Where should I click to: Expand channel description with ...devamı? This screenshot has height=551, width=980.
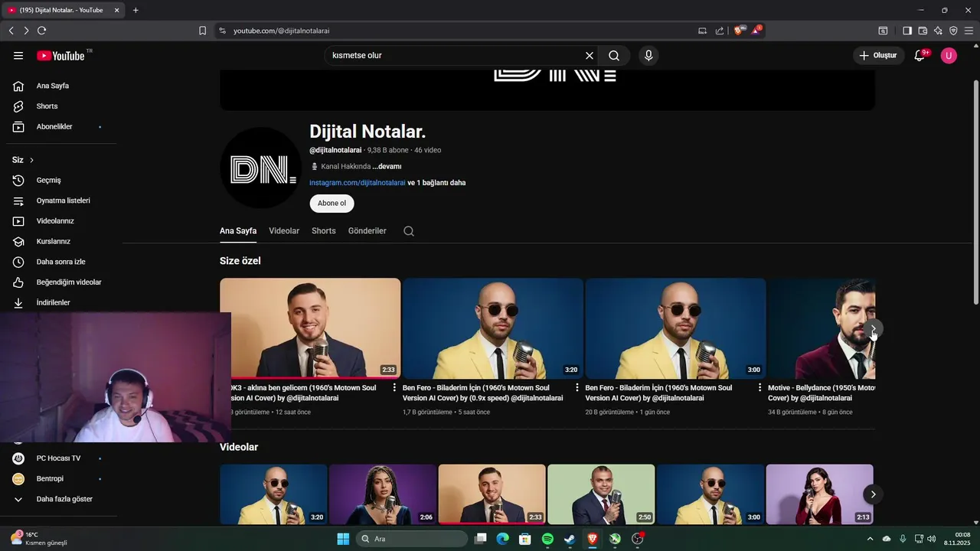pyautogui.click(x=387, y=166)
